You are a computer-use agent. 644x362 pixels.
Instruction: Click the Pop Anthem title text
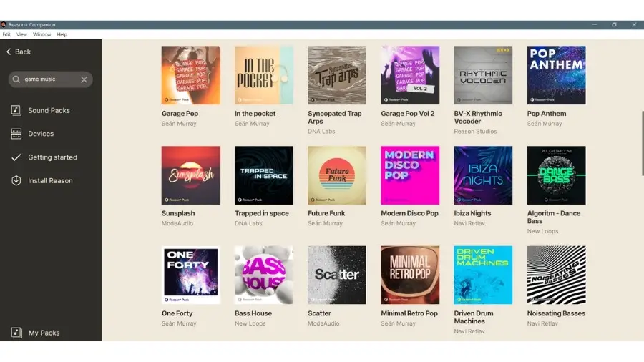547,114
